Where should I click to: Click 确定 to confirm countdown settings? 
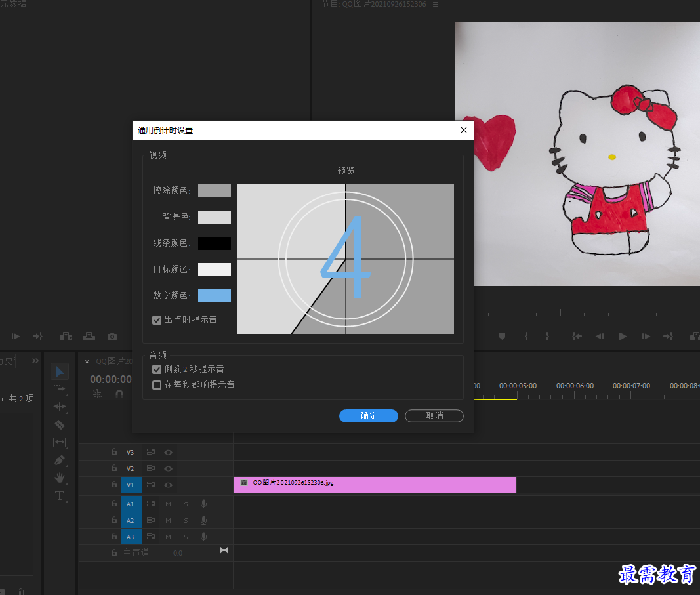click(369, 415)
